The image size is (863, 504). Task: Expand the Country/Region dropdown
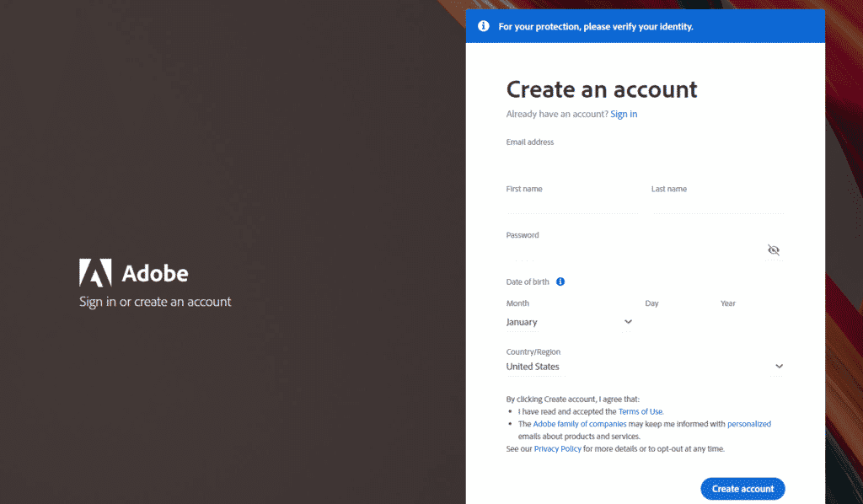pos(645,367)
